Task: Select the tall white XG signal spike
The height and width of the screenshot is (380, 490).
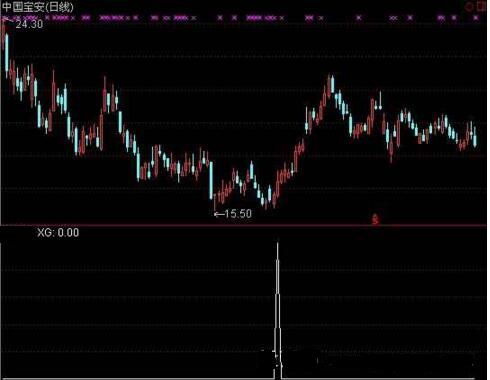Action: [x=278, y=310]
